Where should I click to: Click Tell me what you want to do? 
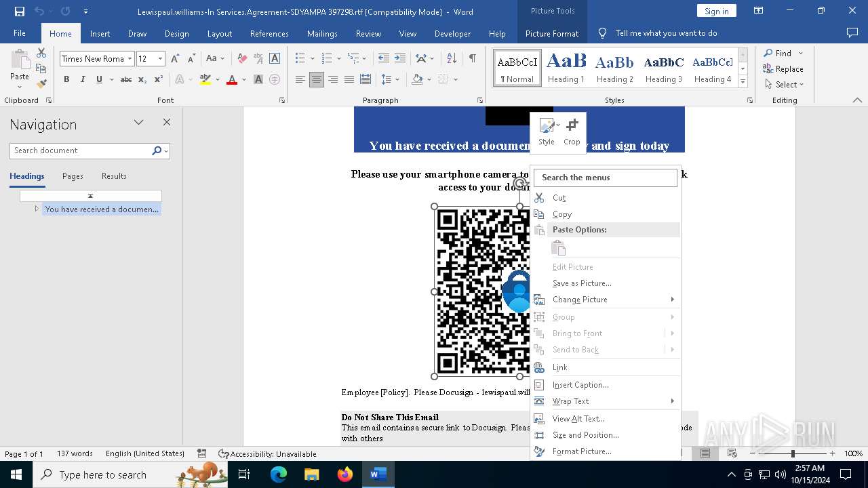coord(666,33)
